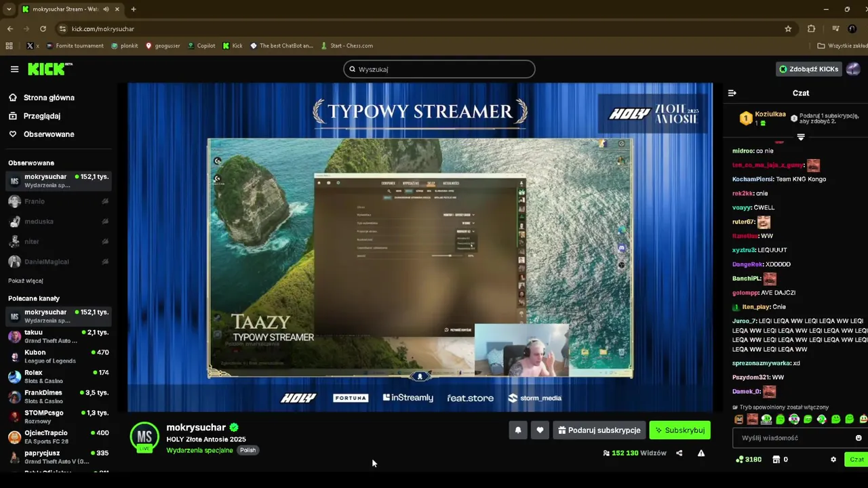Open the Wydarzenia specjalne category link

click(x=199, y=450)
